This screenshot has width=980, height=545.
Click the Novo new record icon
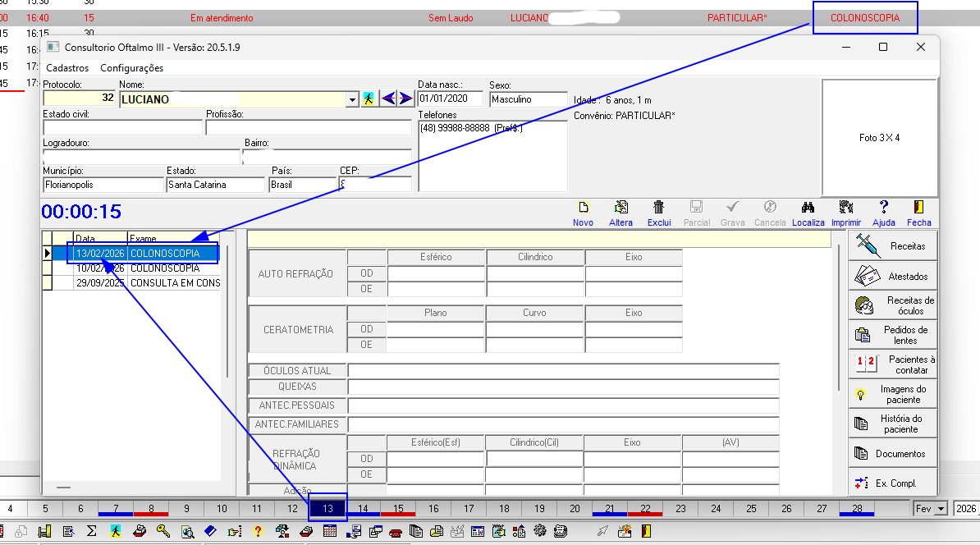coord(584,208)
